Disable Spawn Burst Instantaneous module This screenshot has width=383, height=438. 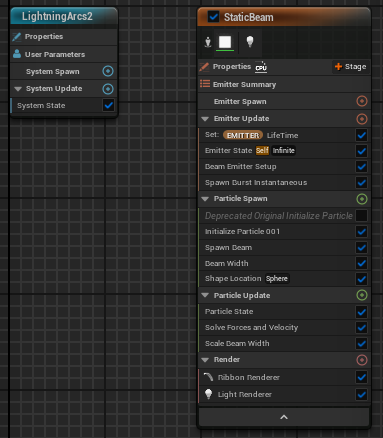click(361, 182)
